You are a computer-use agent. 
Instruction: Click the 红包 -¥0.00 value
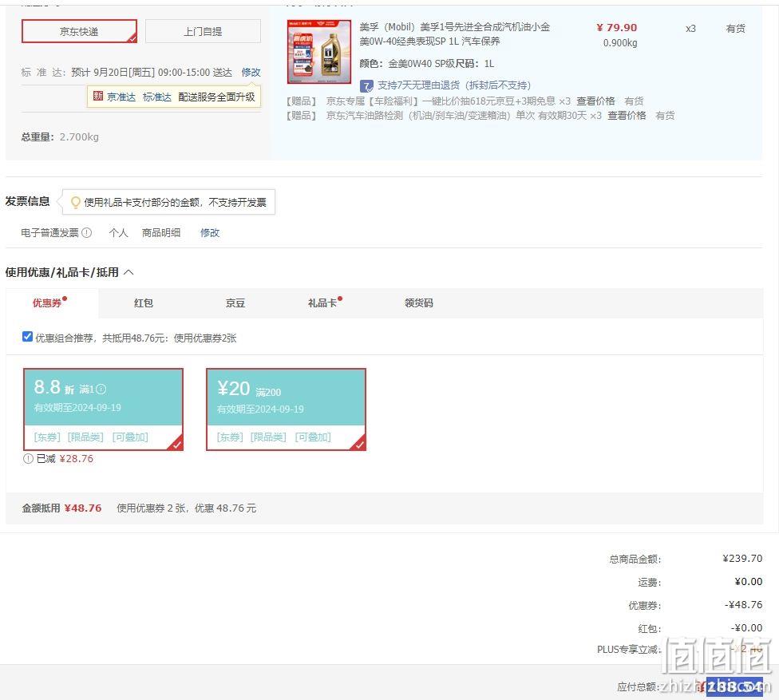746,628
